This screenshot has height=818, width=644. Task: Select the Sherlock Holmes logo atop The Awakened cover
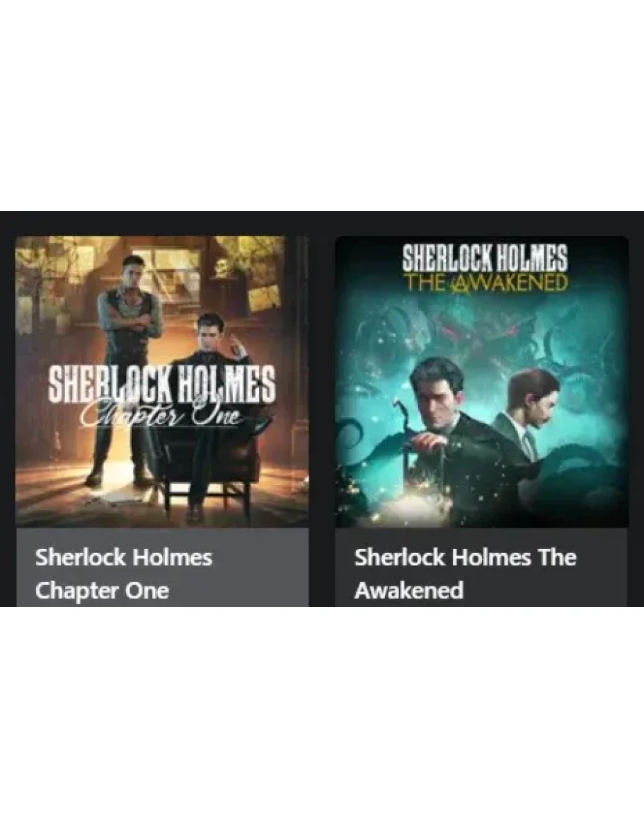(x=485, y=258)
